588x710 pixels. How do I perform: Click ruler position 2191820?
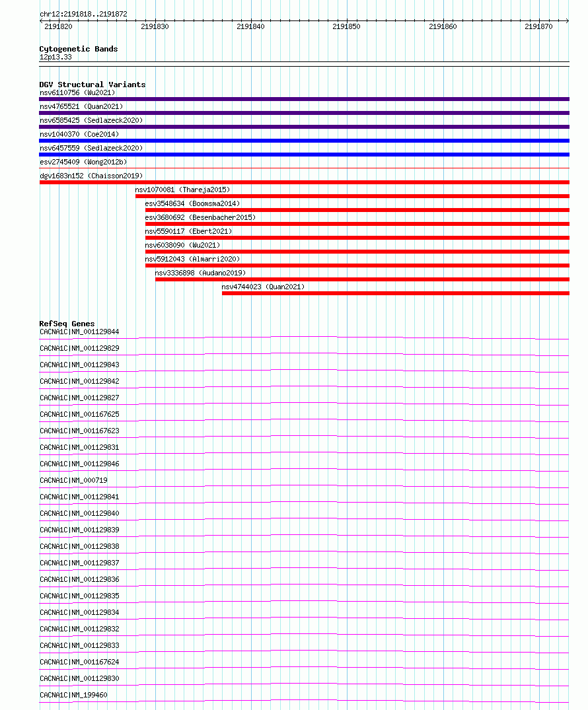coord(58,26)
